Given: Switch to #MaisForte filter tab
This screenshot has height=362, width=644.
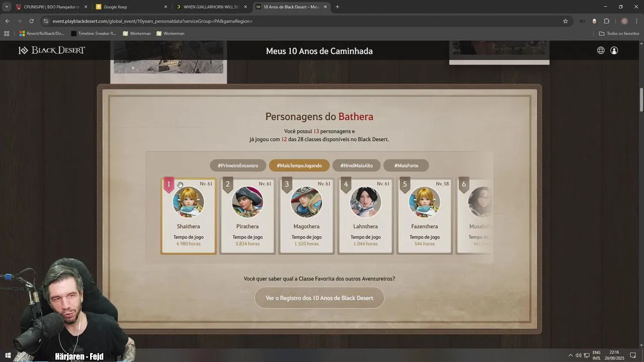Looking at the screenshot, I should pos(406,165).
